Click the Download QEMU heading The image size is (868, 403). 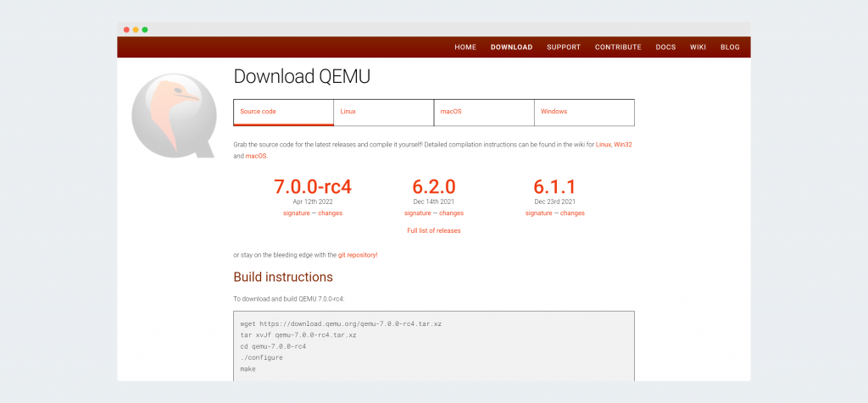point(302,76)
